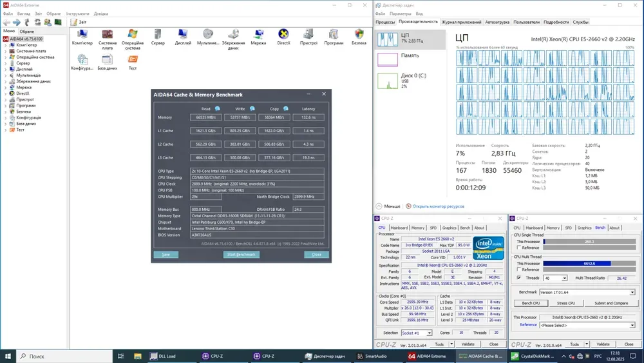Open the Системна плата category icon

click(x=108, y=35)
